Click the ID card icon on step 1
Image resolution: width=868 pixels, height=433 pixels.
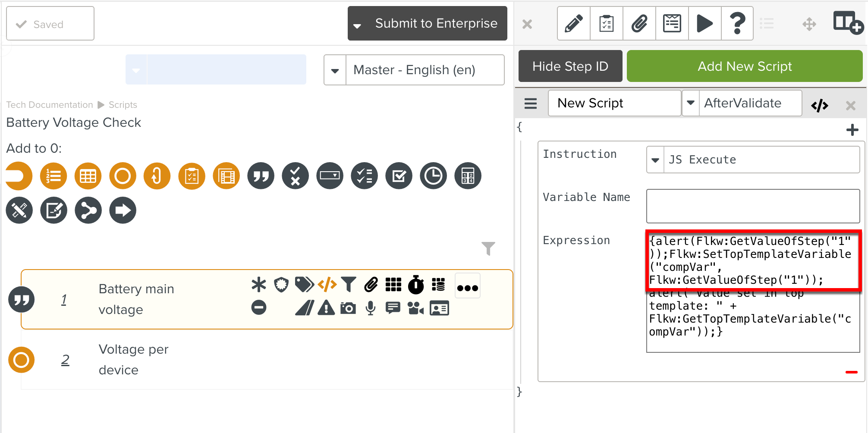(x=440, y=308)
